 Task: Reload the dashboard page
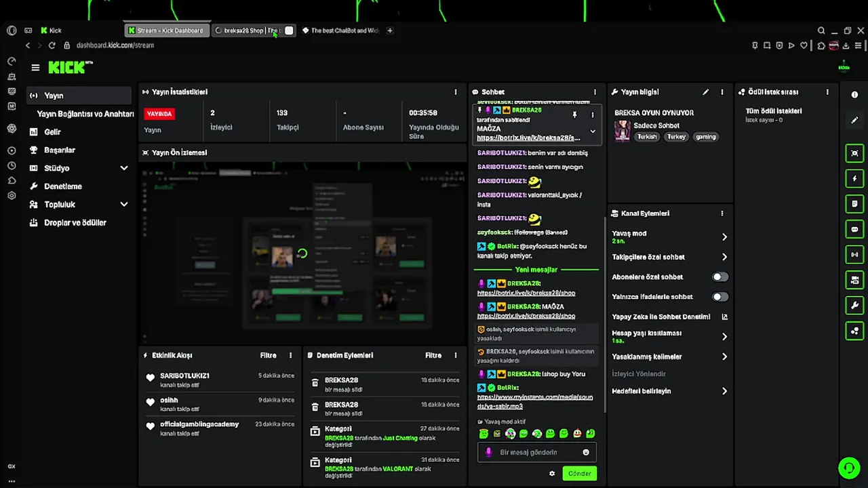pos(52,45)
